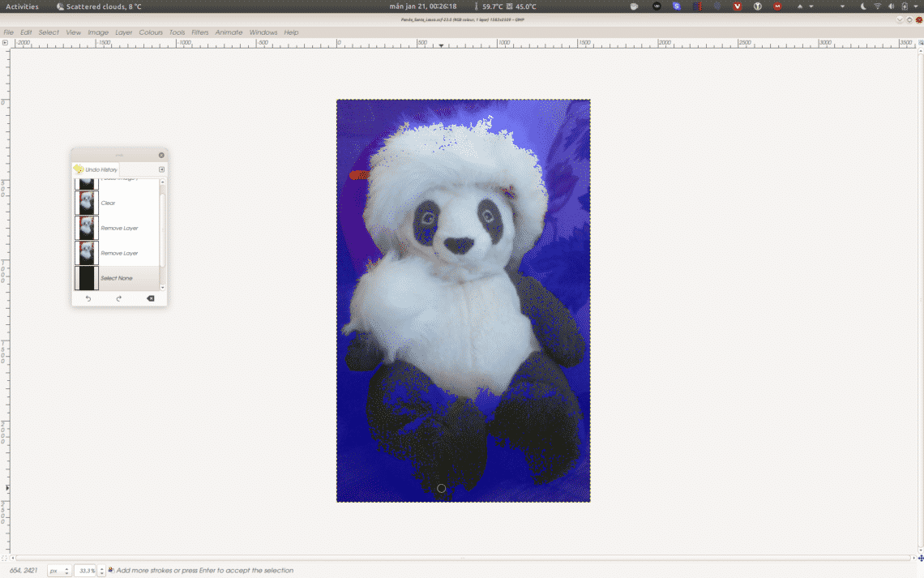Screen dimensions: 924x578
Task: Open the Edit menu
Action: point(26,32)
